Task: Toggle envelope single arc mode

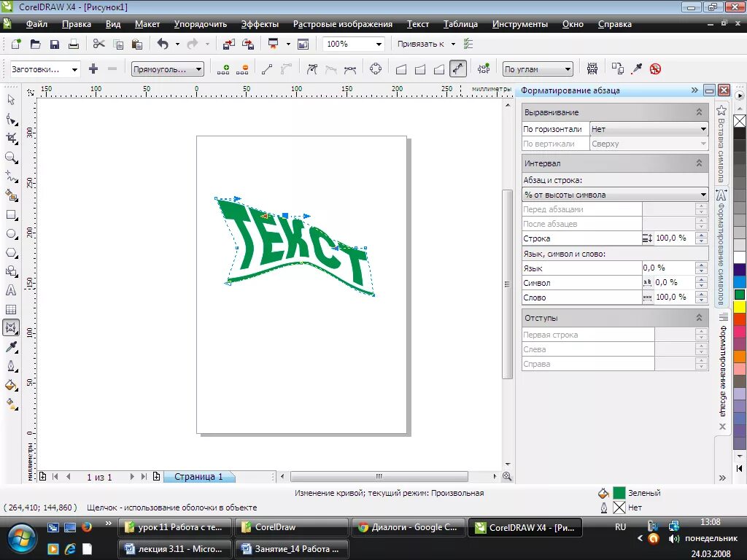Action: [x=420, y=69]
